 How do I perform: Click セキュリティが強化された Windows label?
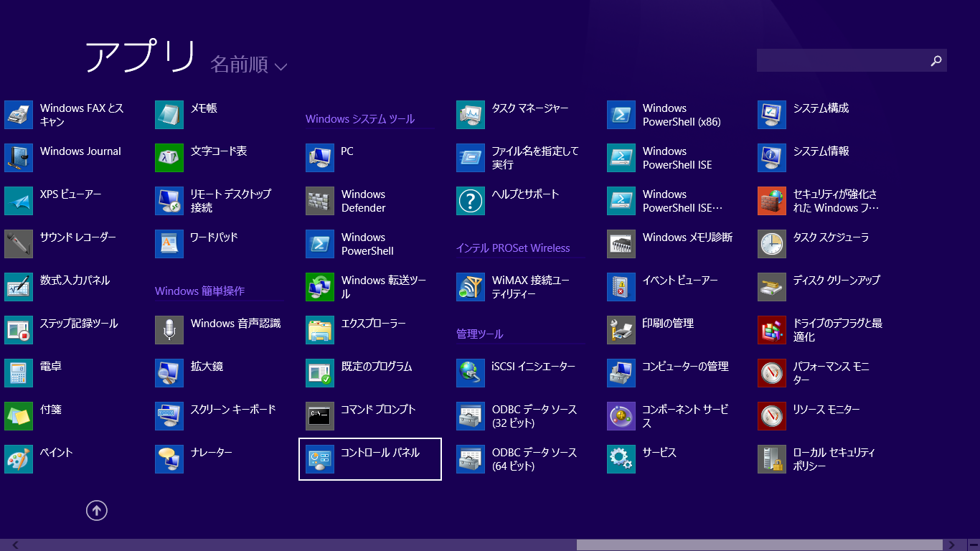[x=836, y=201]
